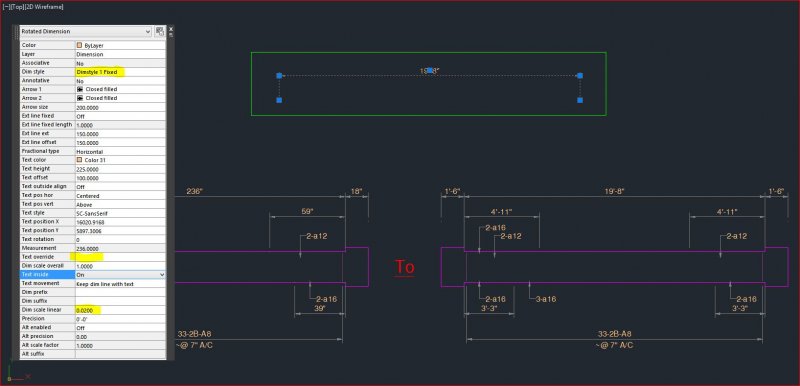Expand the Text inside dropdown arrow

coord(162,275)
